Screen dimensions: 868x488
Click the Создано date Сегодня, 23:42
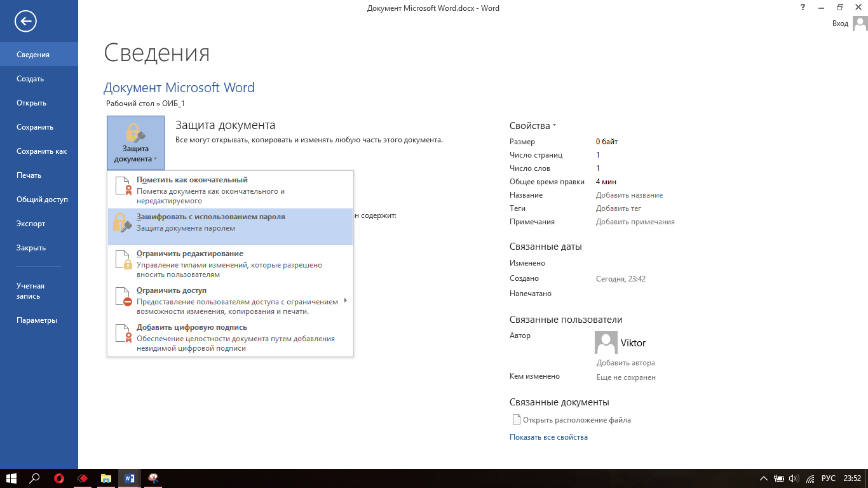[x=621, y=278]
